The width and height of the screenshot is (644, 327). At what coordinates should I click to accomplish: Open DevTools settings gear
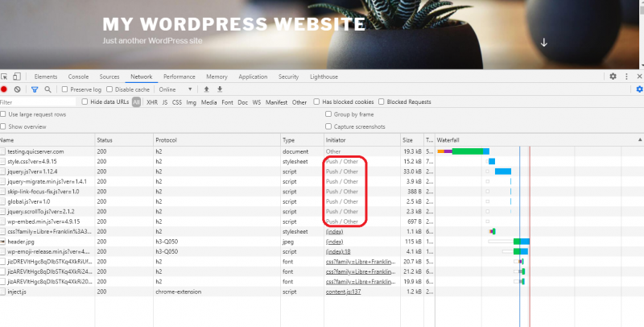tap(613, 77)
